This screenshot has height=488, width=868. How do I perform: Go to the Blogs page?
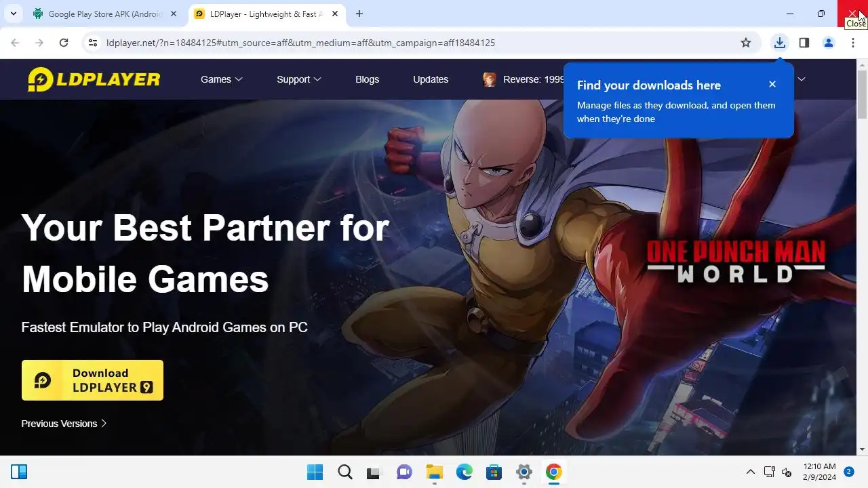367,79
